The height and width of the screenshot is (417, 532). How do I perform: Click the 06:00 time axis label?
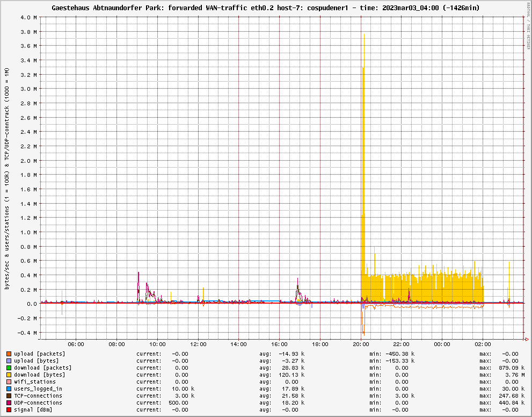76,344
